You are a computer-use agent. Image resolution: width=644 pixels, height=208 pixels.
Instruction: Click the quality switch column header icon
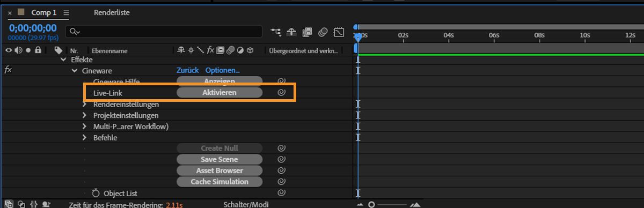[200, 50]
